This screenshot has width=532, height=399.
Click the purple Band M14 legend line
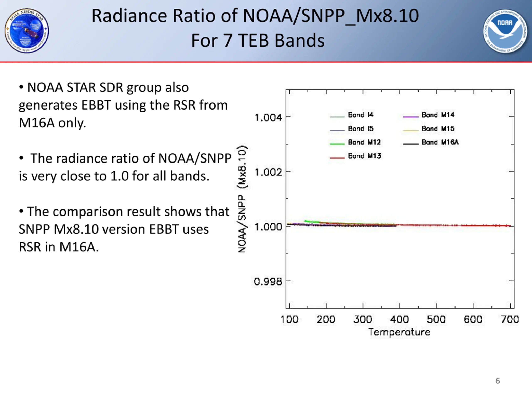411,117
